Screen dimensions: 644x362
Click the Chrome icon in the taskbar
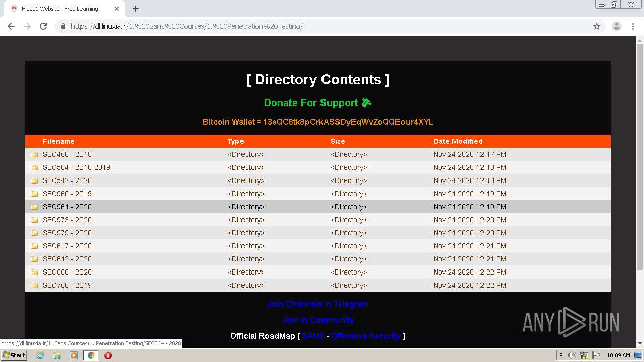(x=91, y=355)
